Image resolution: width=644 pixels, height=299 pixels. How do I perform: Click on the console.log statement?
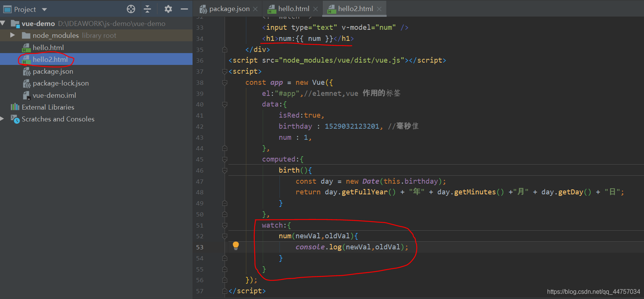pyautogui.click(x=352, y=247)
